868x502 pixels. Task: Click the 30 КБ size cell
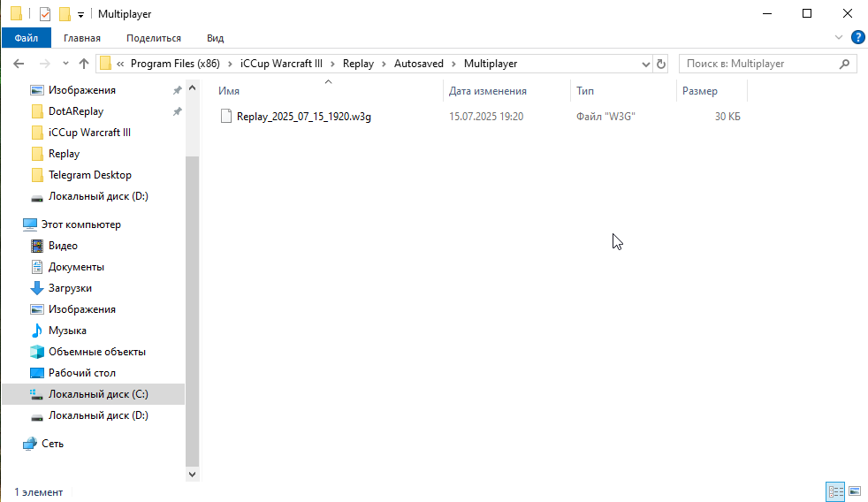(x=727, y=117)
